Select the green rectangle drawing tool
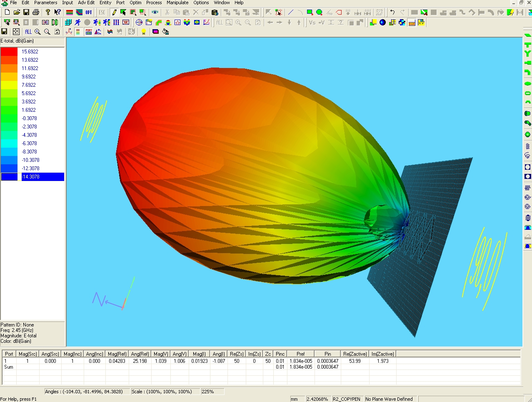 click(310, 13)
